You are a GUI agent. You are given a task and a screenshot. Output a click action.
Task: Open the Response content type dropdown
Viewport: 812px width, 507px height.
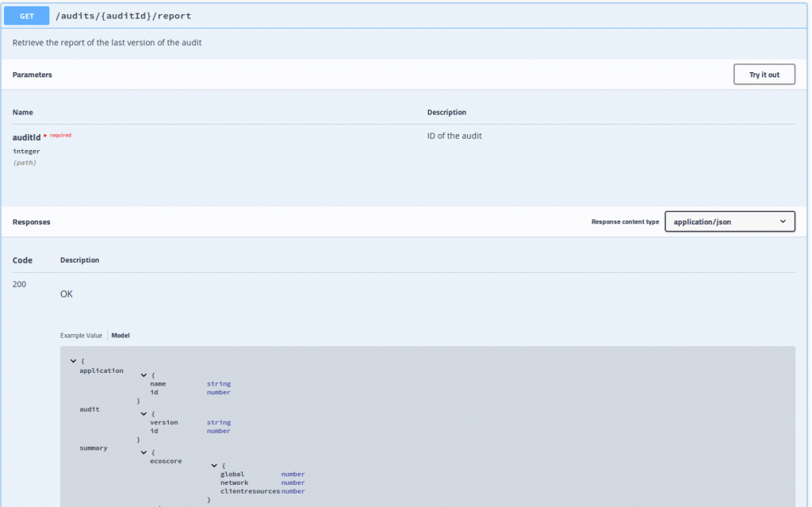[730, 222]
